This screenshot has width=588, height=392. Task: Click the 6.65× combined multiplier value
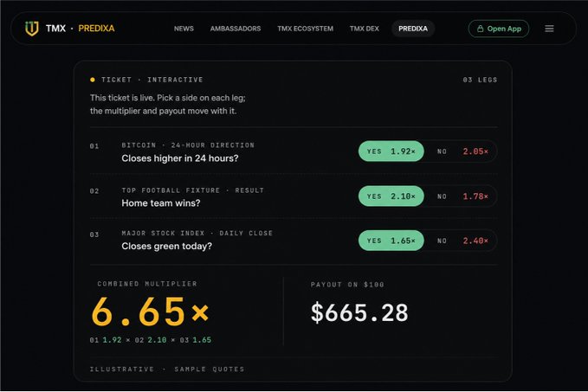tap(150, 312)
